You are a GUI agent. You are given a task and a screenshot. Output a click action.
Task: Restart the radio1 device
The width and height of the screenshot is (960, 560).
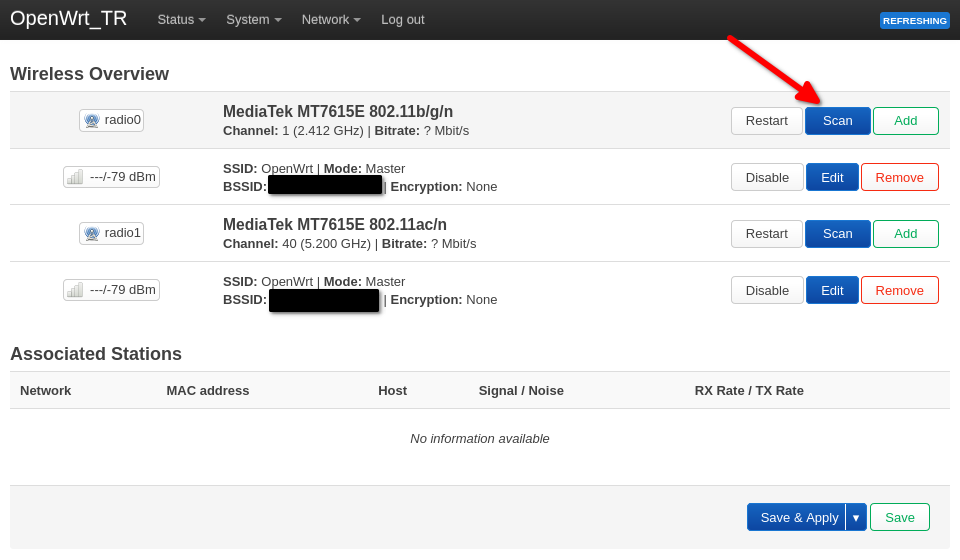(x=767, y=234)
